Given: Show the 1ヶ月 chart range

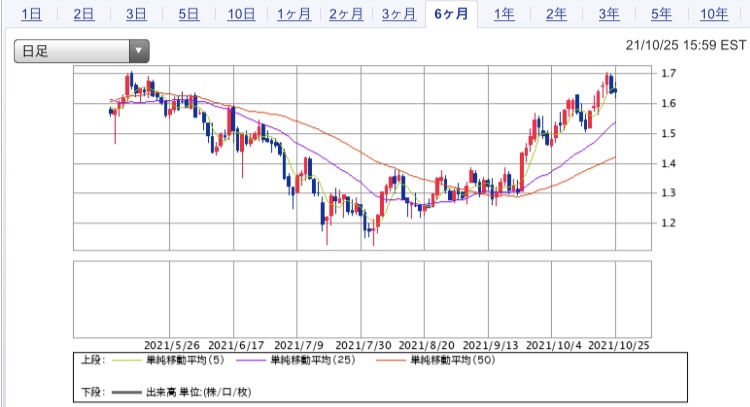Looking at the screenshot, I should click(294, 14).
